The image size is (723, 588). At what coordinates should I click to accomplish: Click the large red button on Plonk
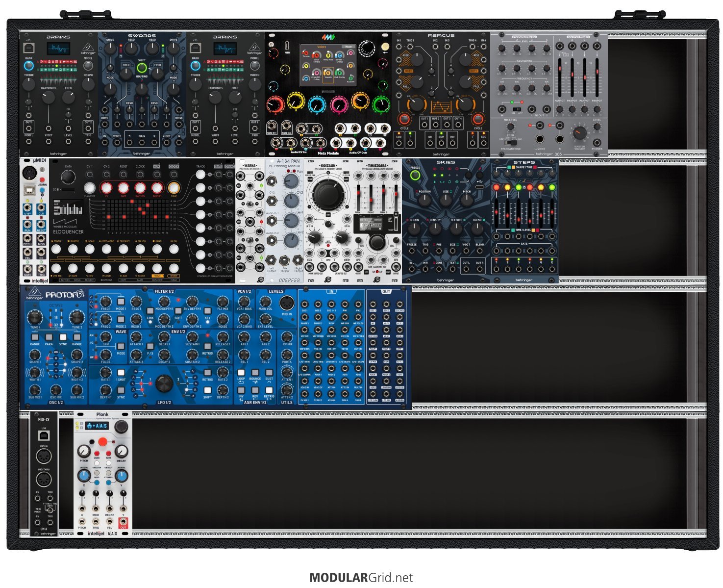[x=103, y=442]
